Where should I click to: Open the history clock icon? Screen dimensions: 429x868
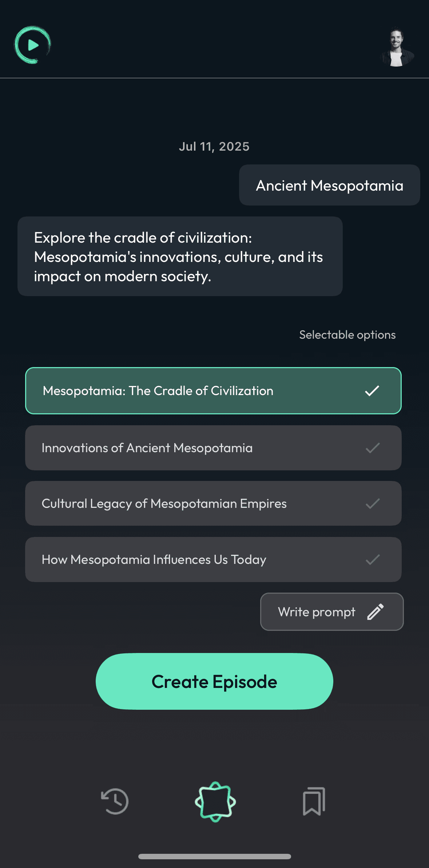(x=115, y=801)
